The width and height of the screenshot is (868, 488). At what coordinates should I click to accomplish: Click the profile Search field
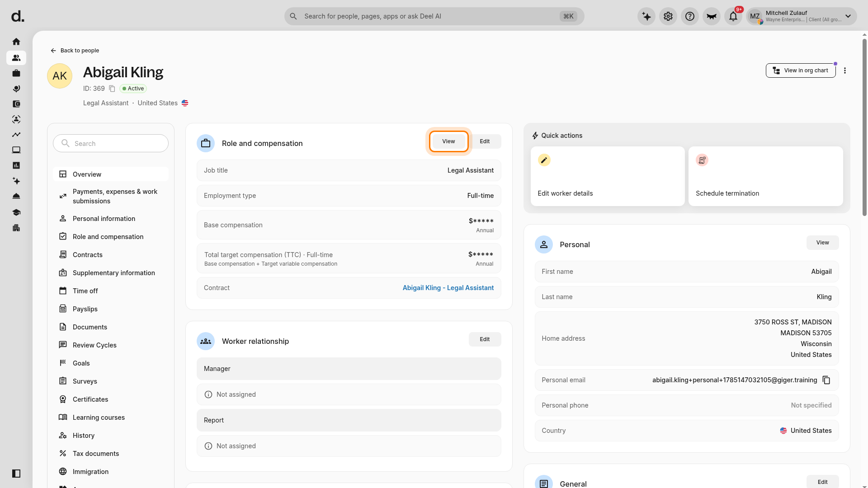[x=111, y=143]
